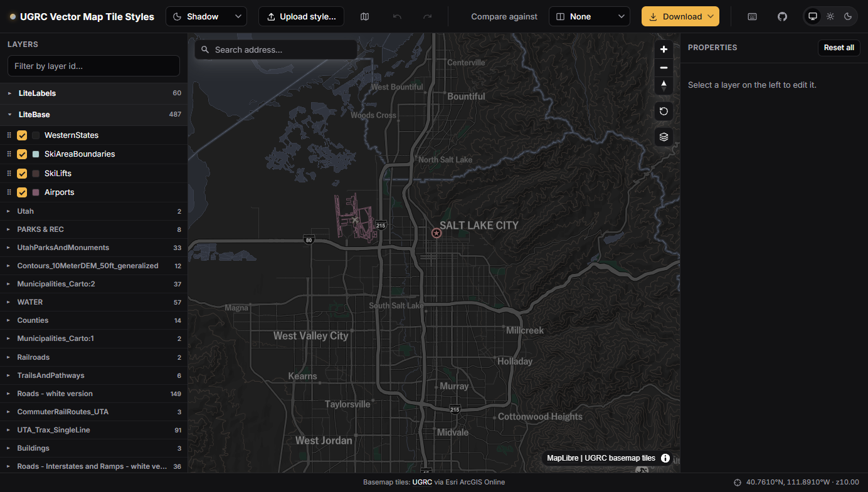Open the map layers stack control
The height and width of the screenshot is (492, 868).
coord(664,137)
